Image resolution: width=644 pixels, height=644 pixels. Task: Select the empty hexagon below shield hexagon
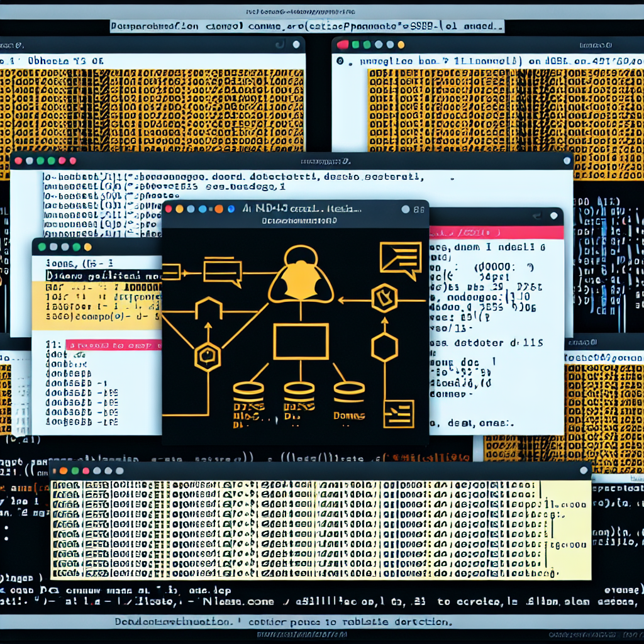[384, 347]
